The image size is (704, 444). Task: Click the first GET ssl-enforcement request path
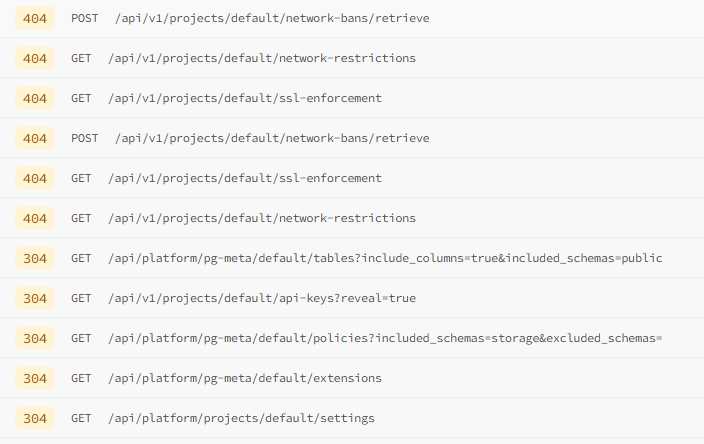pyautogui.click(x=244, y=98)
